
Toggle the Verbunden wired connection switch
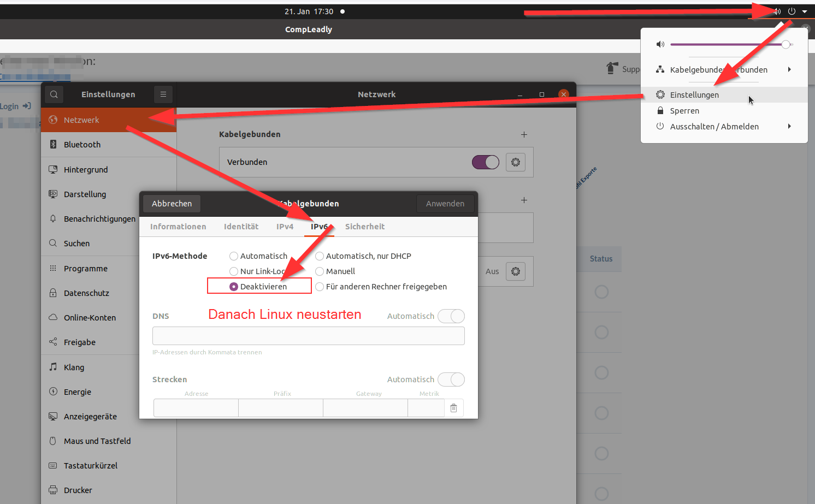485,162
